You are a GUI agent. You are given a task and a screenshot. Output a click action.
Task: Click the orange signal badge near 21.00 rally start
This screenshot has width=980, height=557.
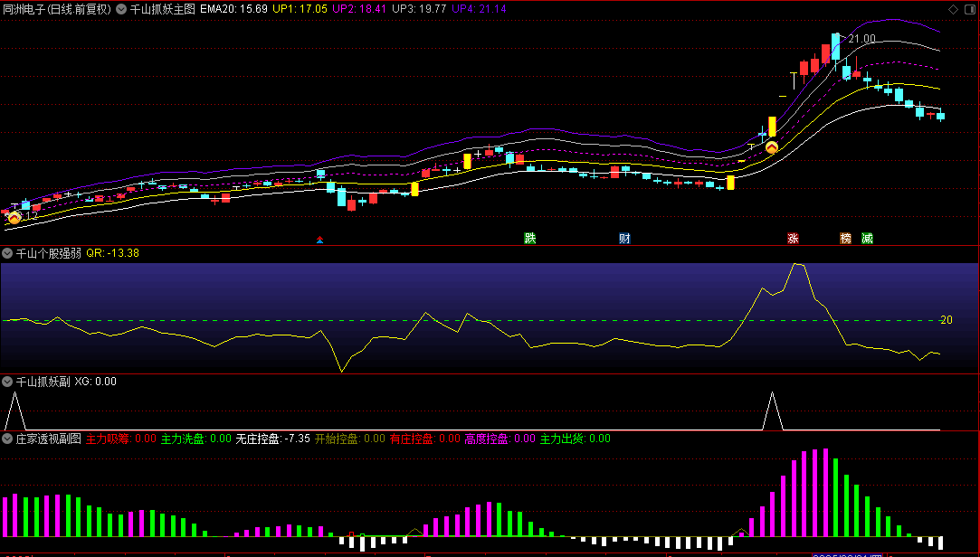pos(772,147)
